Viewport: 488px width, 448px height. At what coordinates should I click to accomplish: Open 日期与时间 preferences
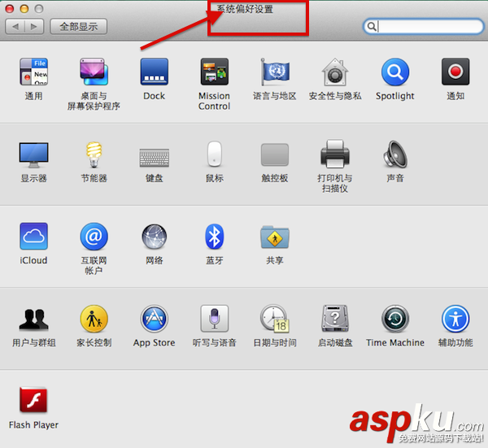(x=275, y=319)
